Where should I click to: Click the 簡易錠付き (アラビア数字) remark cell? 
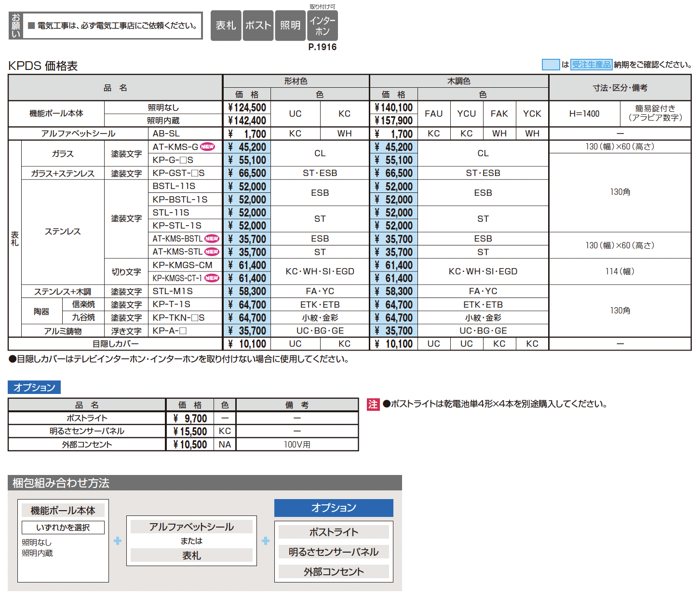coord(655,113)
